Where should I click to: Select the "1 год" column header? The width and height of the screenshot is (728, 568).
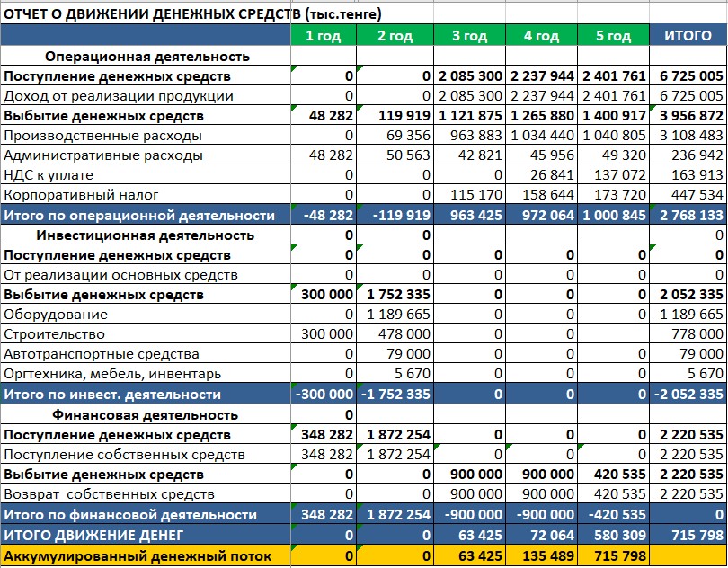pos(323,36)
